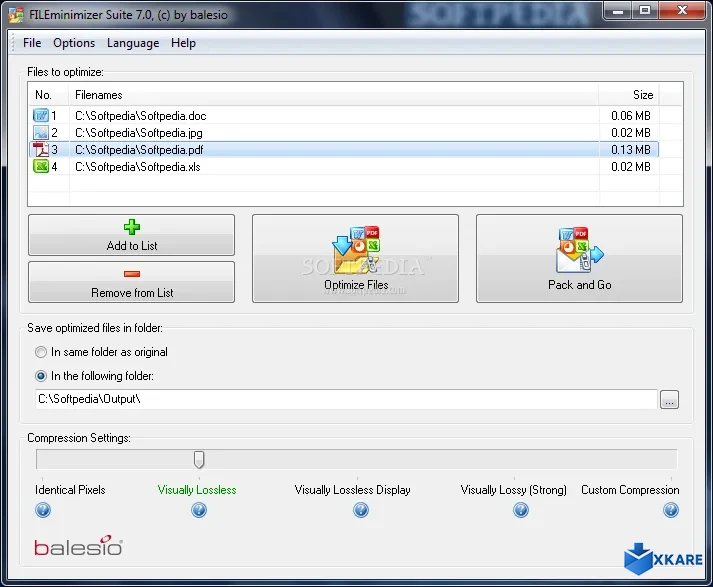
Task: Open help for Identical Pixels
Action: tap(43, 510)
